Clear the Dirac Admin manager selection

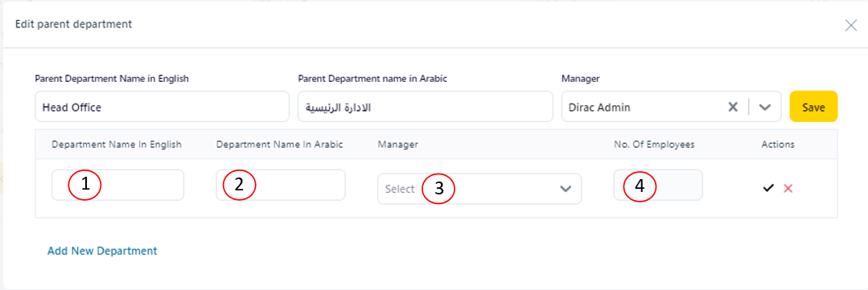(733, 107)
